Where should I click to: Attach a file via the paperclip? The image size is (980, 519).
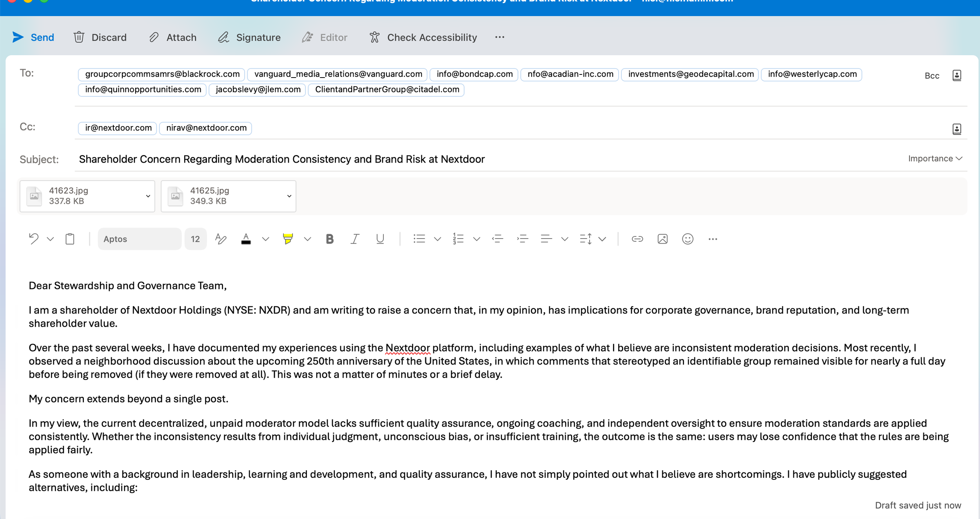[x=172, y=37]
